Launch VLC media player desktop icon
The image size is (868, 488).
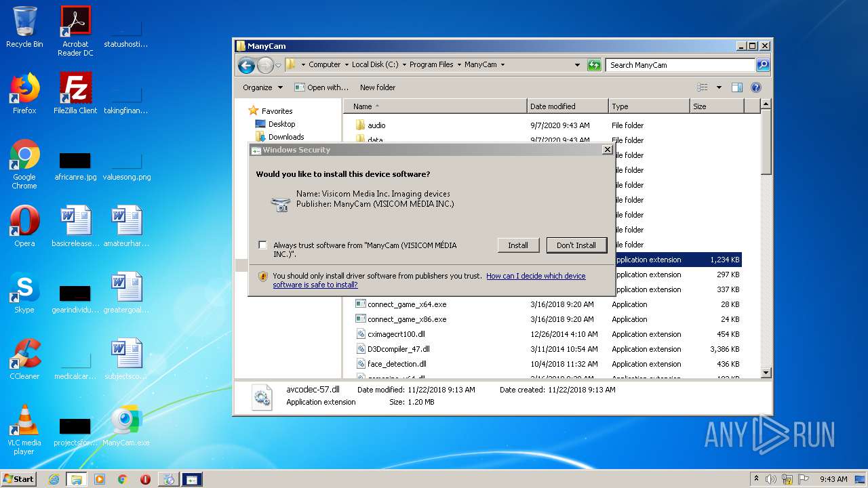click(x=24, y=430)
